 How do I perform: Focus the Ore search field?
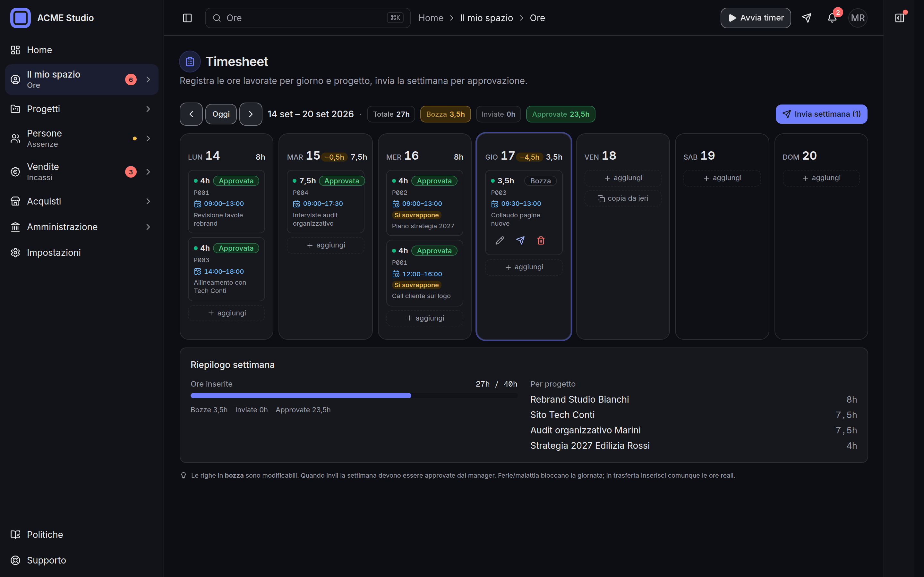[308, 18]
